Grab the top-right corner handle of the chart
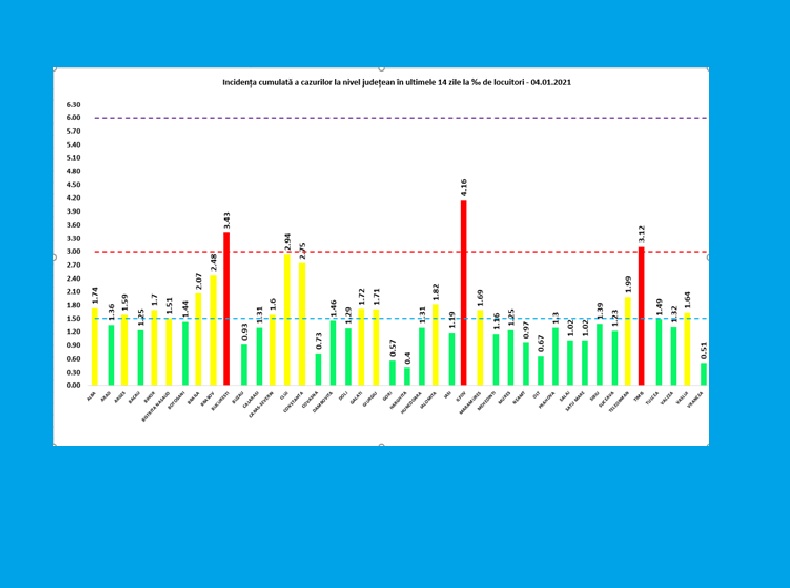 [708, 68]
